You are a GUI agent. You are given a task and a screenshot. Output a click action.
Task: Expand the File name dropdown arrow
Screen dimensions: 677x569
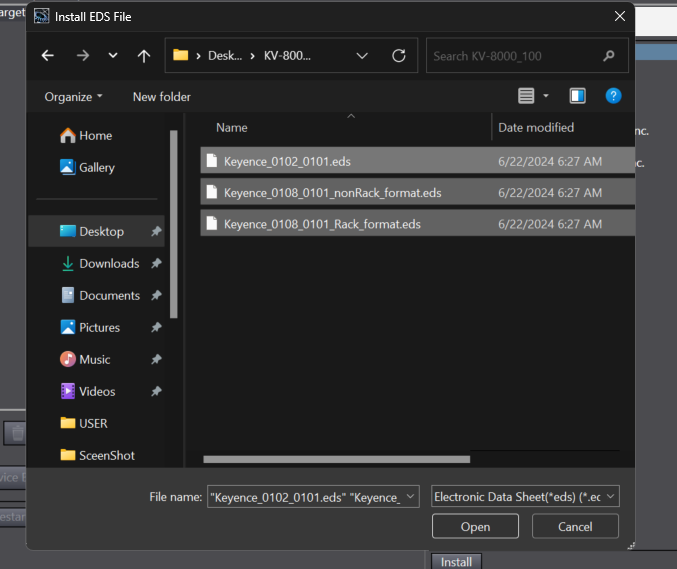pos(411,496)
